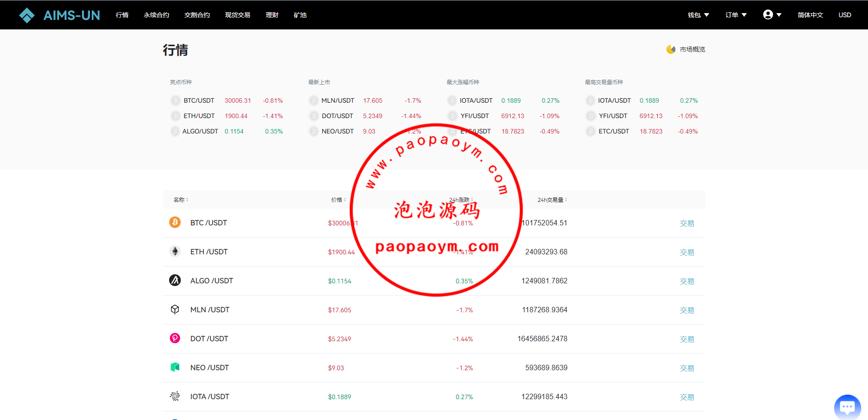The width and height of the screenshot is (868, 420).
Task: Open the live chat support bubble
Action: tap(847, 407)
